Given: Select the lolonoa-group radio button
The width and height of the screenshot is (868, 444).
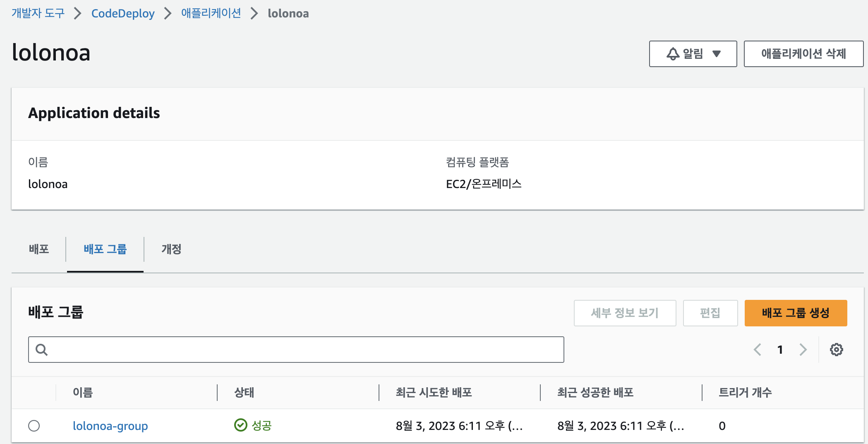Looking at the screenshot, I should tap(34, 426).
